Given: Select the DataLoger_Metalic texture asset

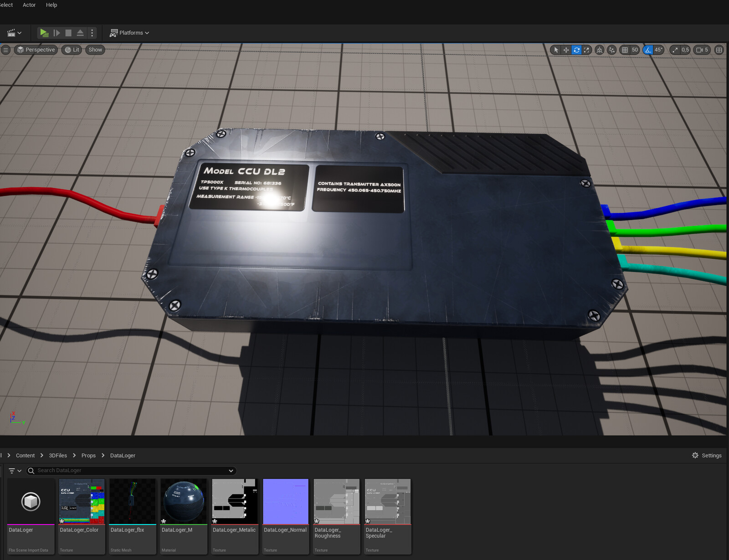Looking at the screenshot, I should click(x=235, y=516).
